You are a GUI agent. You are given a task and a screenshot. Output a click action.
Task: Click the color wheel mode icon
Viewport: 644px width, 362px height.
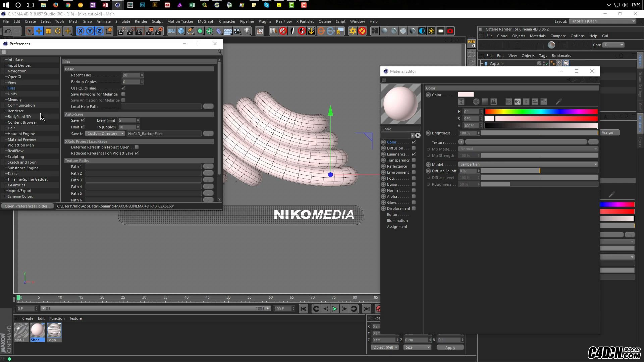point(476,102)
